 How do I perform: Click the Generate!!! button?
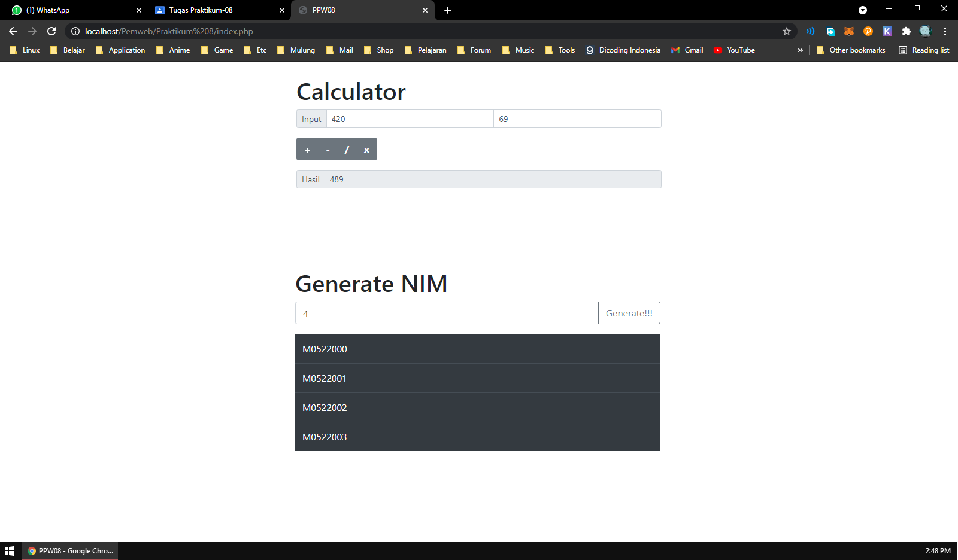pos(629,313)
